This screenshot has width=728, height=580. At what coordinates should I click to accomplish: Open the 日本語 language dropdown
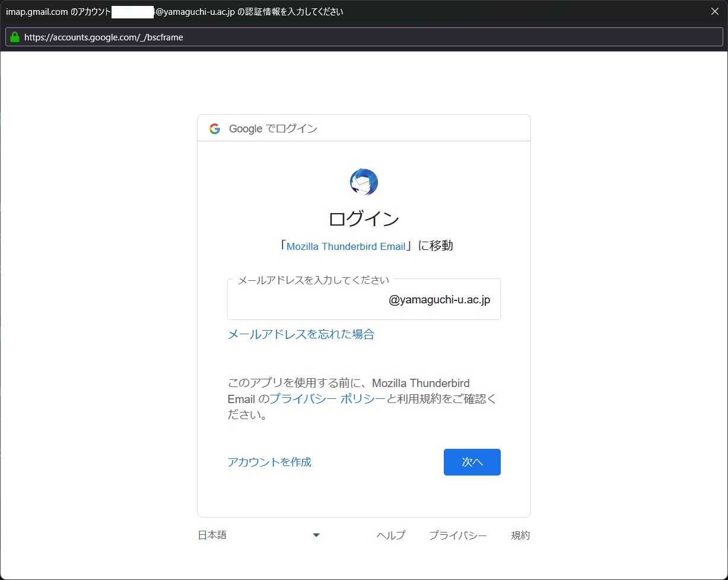pos(259,535)
